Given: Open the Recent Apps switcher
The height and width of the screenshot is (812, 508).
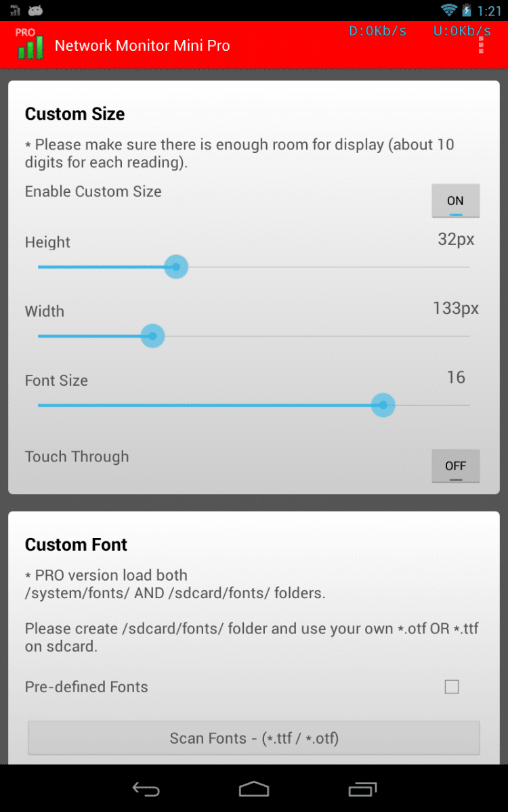Looking at the screenshot, I should [362, 789].
